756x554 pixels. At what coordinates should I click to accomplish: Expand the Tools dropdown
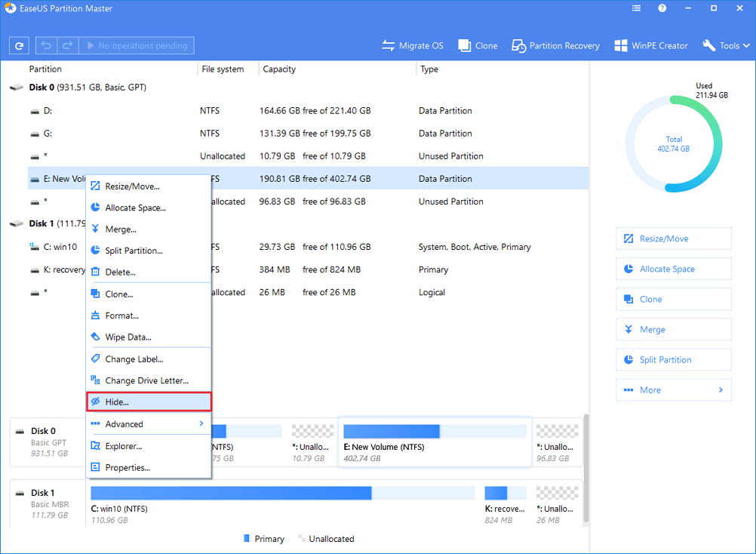click(x=726, y=46)
